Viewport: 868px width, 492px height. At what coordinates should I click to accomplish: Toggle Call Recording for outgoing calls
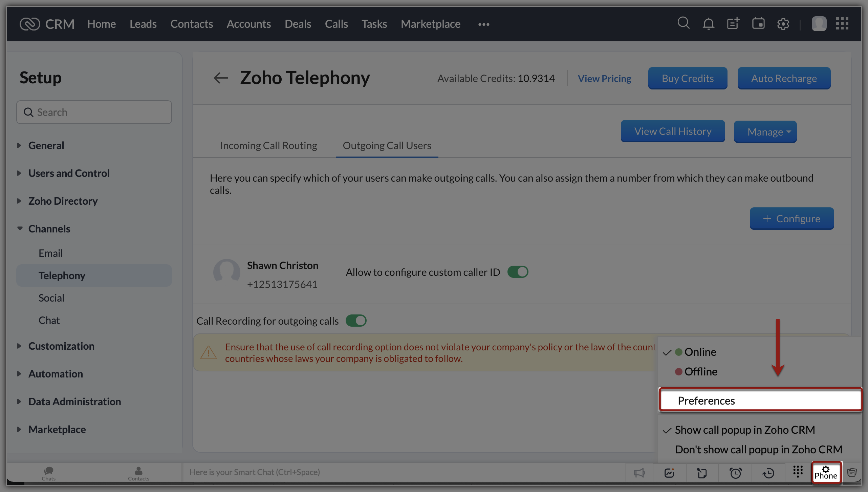tap(356, 321)
